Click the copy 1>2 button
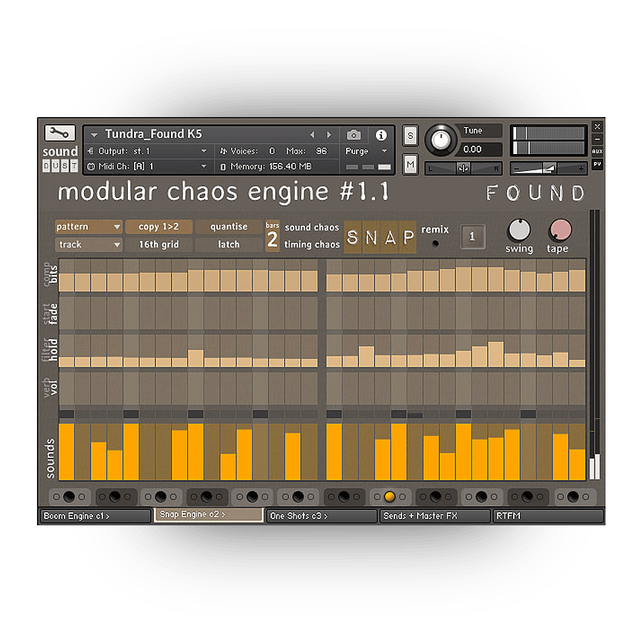This screenshot has height=644, width=644. (159, 226)
